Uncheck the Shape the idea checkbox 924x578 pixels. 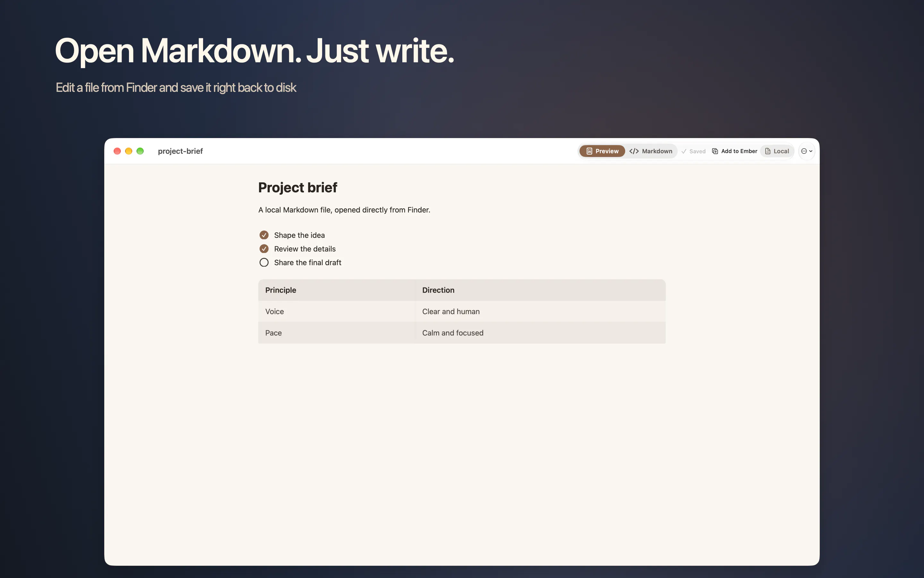tap(264, 235)
